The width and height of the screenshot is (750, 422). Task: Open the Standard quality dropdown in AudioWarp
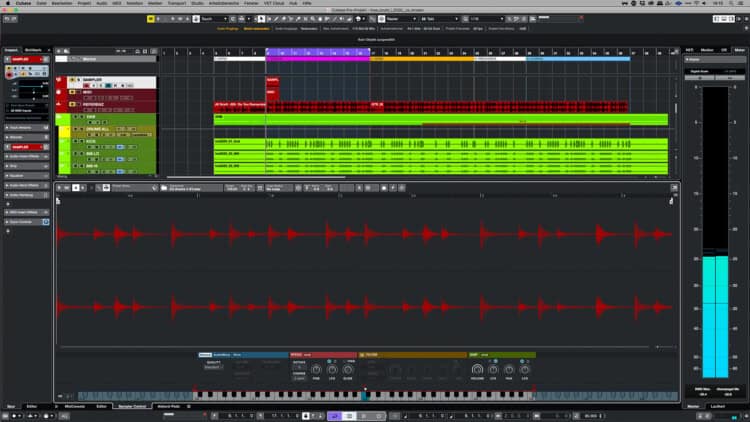(x=213, y=367)
